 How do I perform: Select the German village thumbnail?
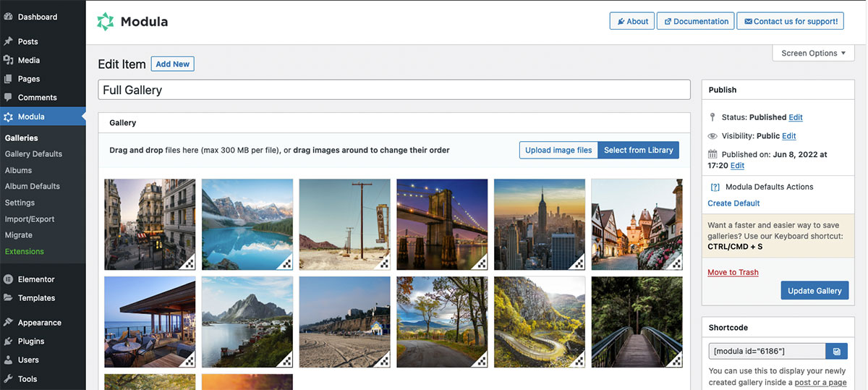(x=637, y=224)
